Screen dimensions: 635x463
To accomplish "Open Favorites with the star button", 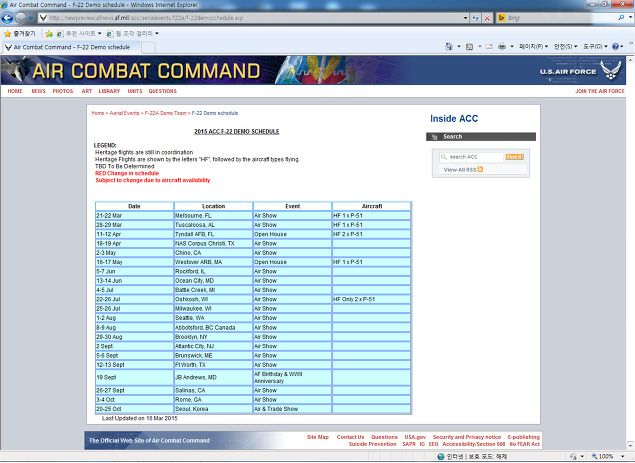I will 20,34.
